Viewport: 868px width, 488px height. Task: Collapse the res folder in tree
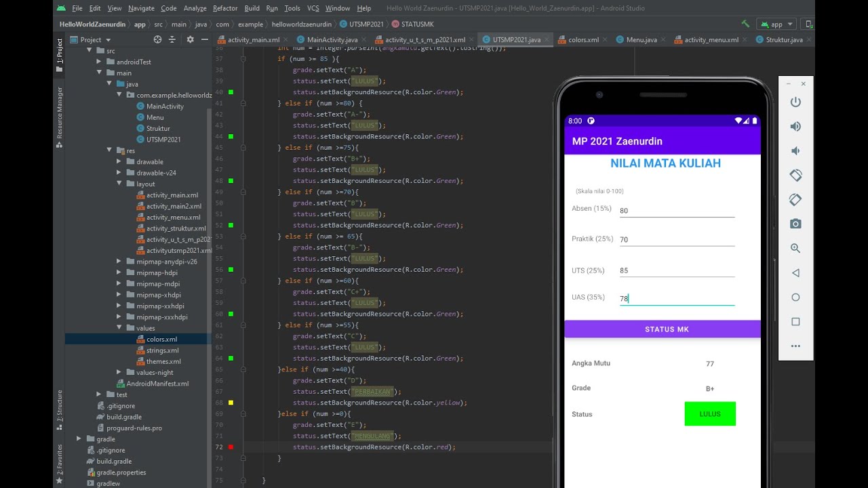click(x=110, y=150)
